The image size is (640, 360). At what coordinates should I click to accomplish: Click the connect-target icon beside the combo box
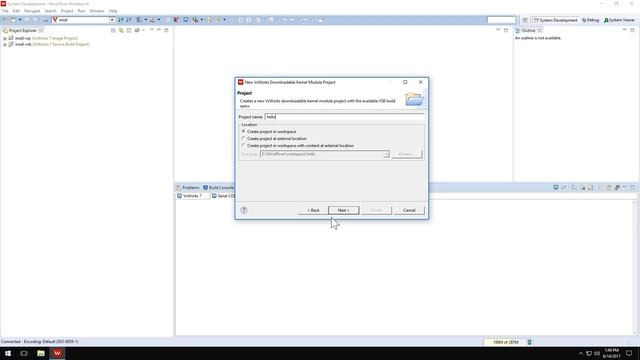tap(120, 20)
